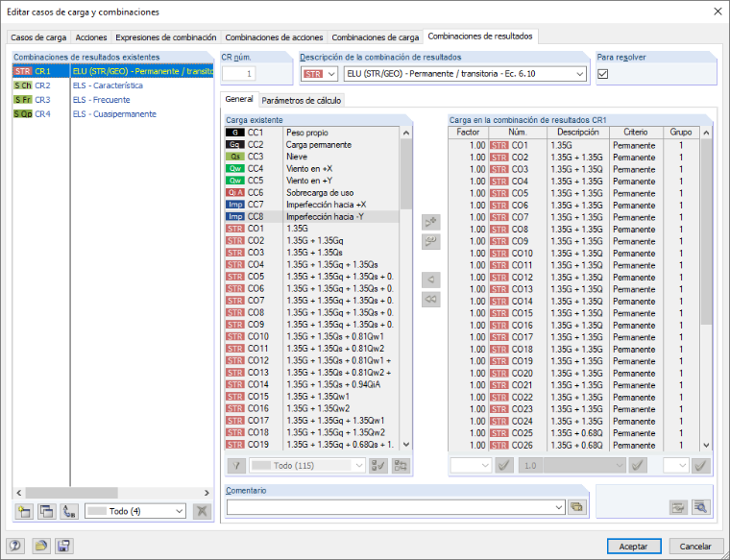Click the horizontal scrollbar right arrow under combinations list
This screenshot has height=560, width=730.
(207, 493)
